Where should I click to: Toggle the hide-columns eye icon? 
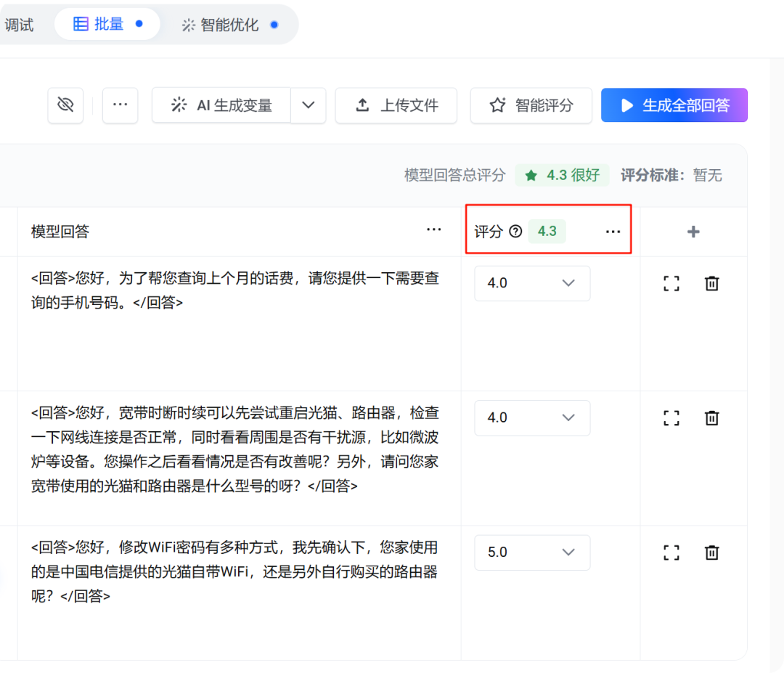click(65, 106)
